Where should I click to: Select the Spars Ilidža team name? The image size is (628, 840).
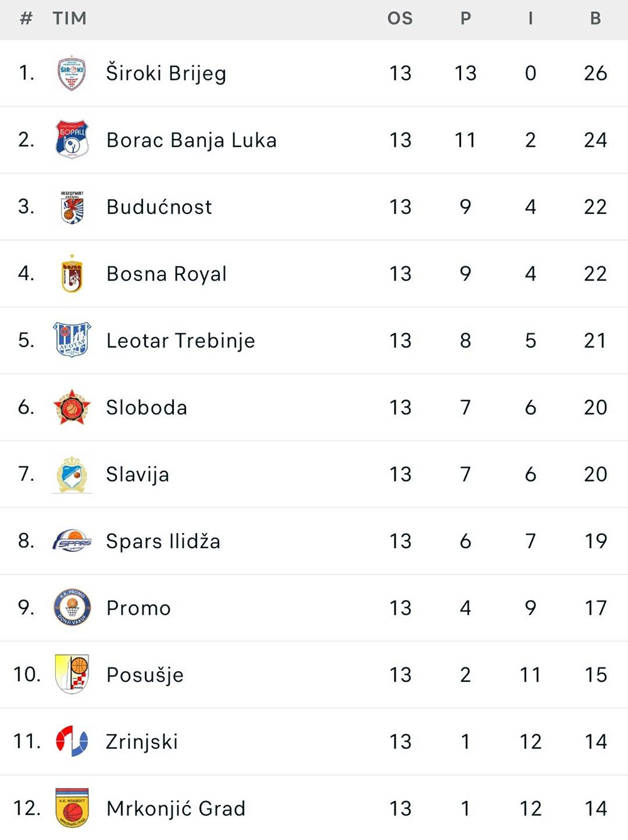(163, 541)
